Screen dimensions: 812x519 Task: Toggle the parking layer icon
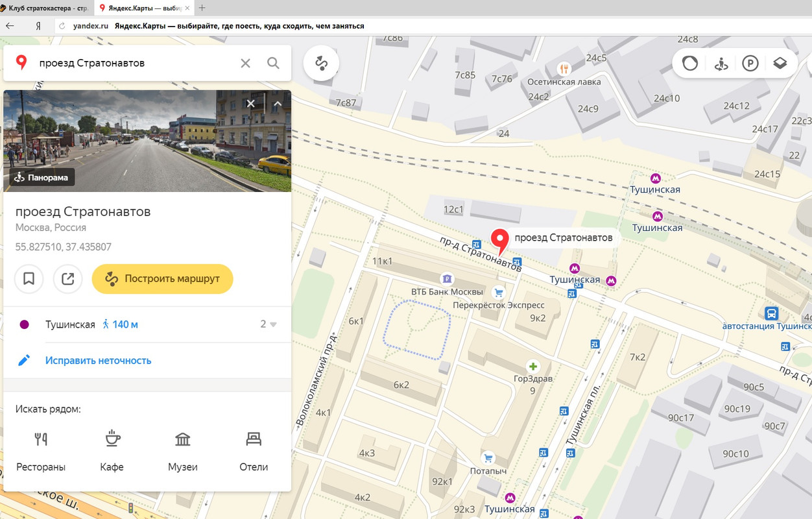pyautogui.click(x=750, y=64)
